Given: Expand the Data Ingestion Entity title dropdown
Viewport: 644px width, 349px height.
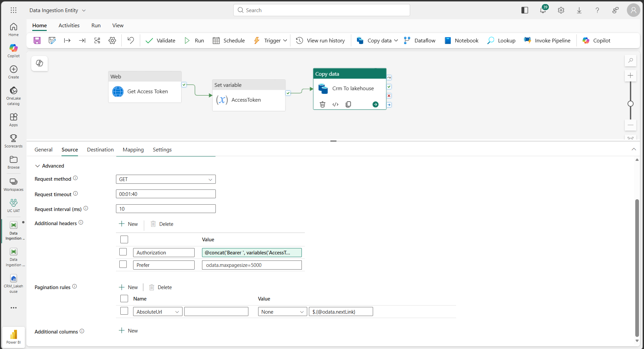Looking at the screenshot, I should [84, 10].
